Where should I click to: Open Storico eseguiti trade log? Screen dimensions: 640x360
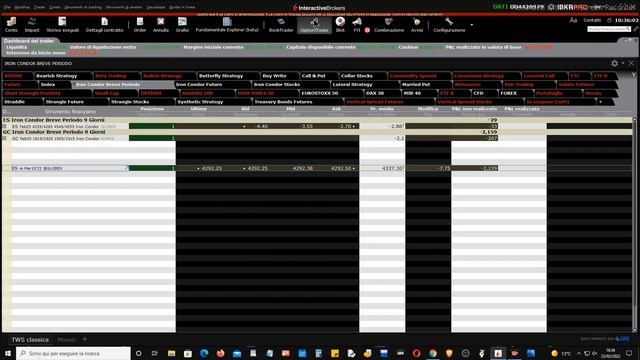tap(62, 24)
